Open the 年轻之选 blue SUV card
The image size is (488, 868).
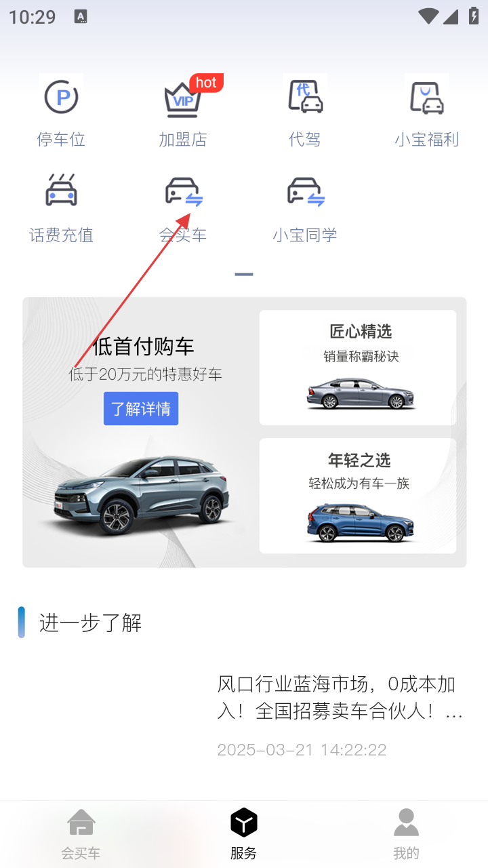358,496
